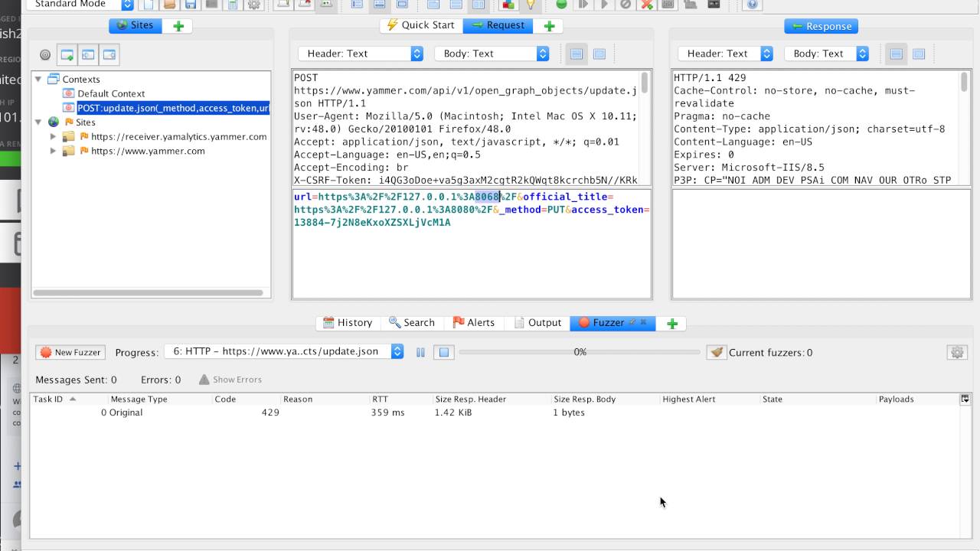
Task: Click the blue help icon in toolbar
Action: pyautogui.click(x=752, y=5)
